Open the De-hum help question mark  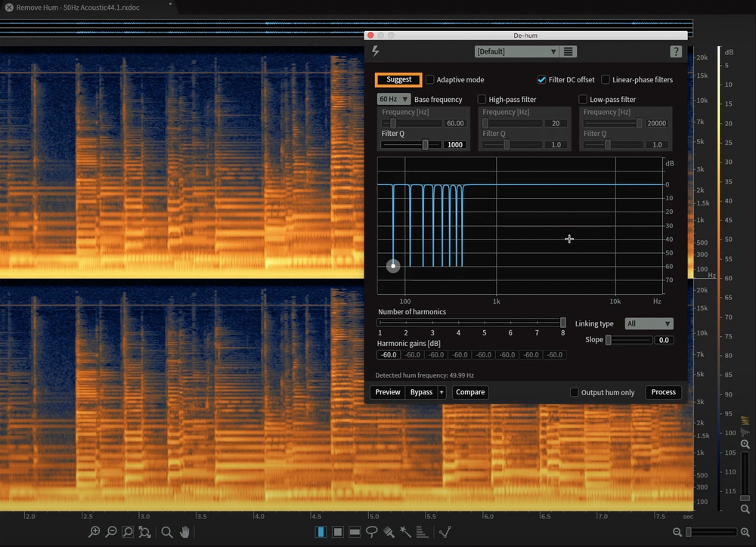pyautogui.click(x=676, y=51)
